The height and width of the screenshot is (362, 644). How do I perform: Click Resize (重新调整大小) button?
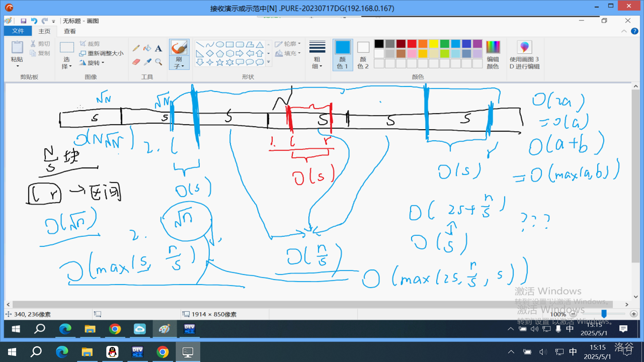pyautogui.click(x=101, y=53)
